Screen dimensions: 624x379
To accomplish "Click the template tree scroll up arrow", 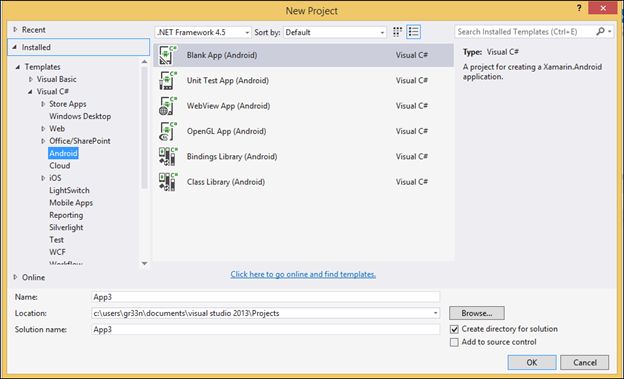I will pos(144,62).
